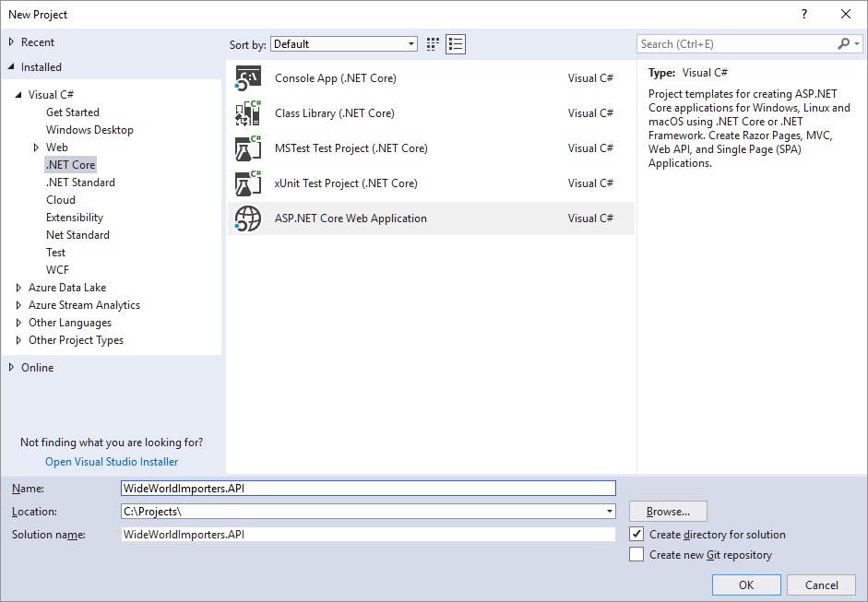Open Visual Studio Installer link
The height and width of the screenshot is (602, 868).
[112, 462]
